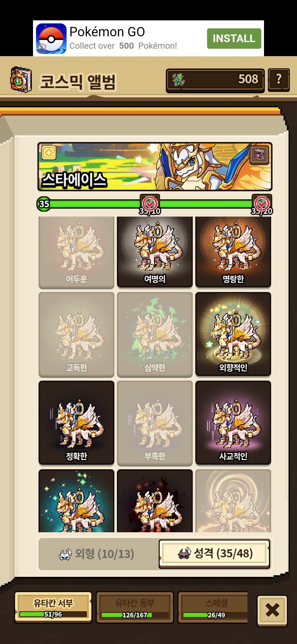Close the album with X button
297x644 pixels.
(x=272, y=611)
